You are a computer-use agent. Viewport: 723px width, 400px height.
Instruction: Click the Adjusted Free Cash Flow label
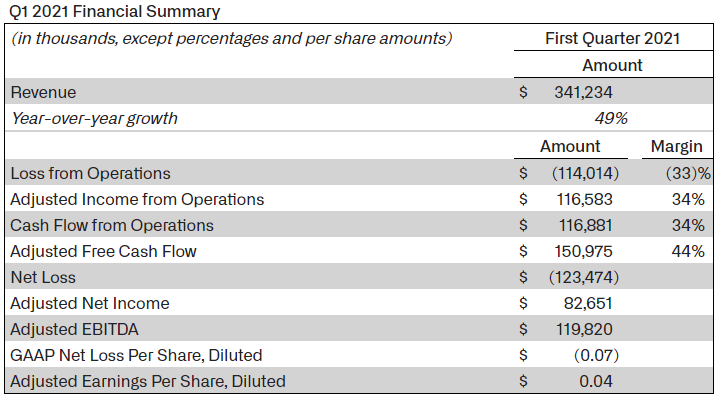(103, 251)
